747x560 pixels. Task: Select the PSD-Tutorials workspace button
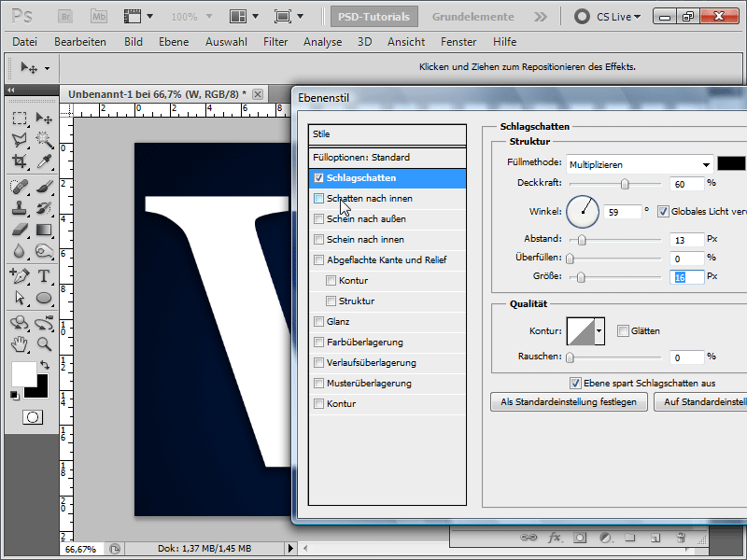tap(374, 17)
